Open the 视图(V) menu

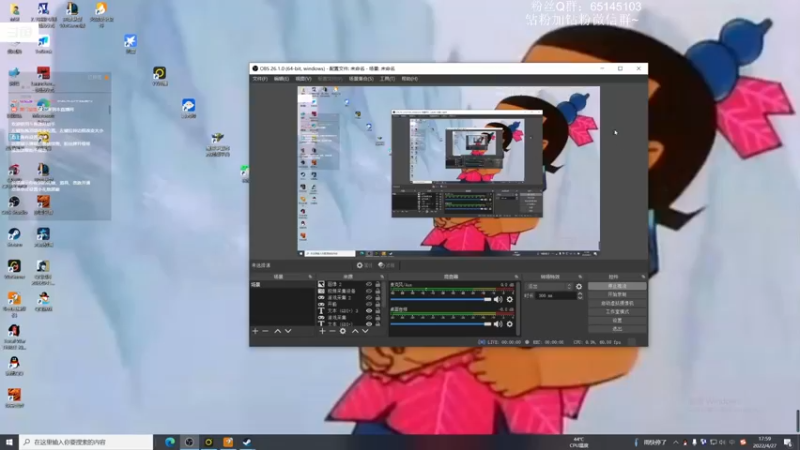(x=303, y=79)
